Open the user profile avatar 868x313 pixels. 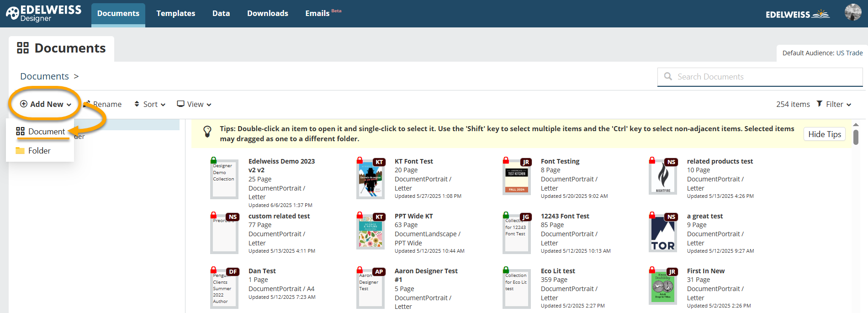click(x=852, y=12)
